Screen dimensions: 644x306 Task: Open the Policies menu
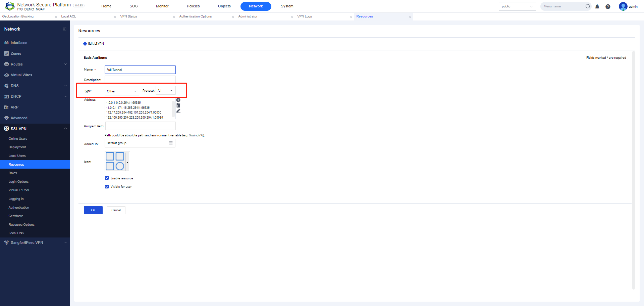193,6
